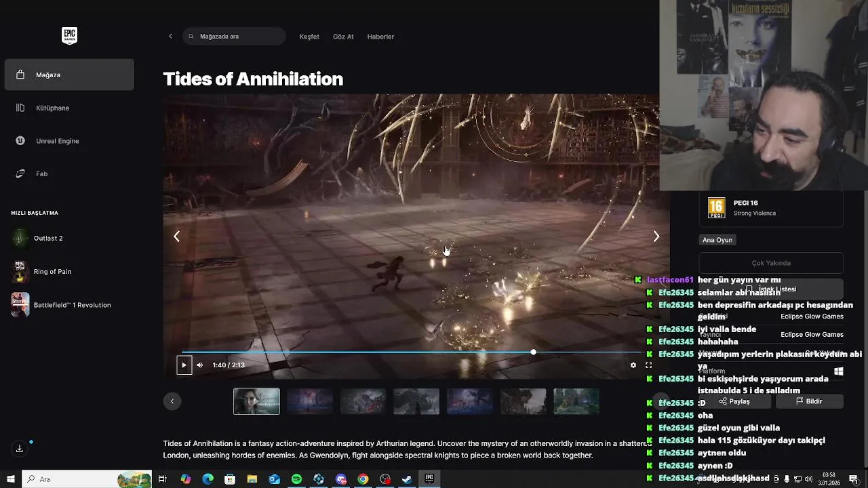Open Microsoft Edge from taskbar
The image size is (868, 488).
[208, 479]
